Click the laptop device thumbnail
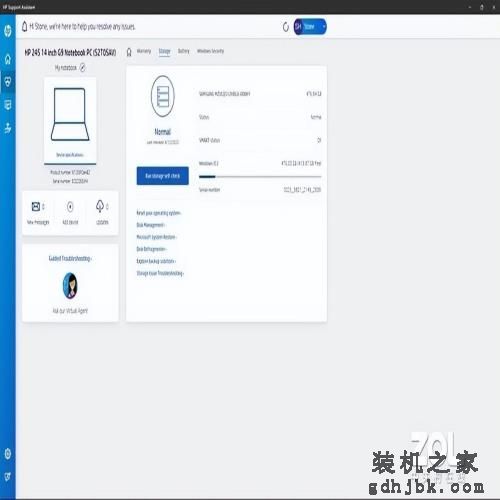The image size is (500, 500). coord(70,114)
